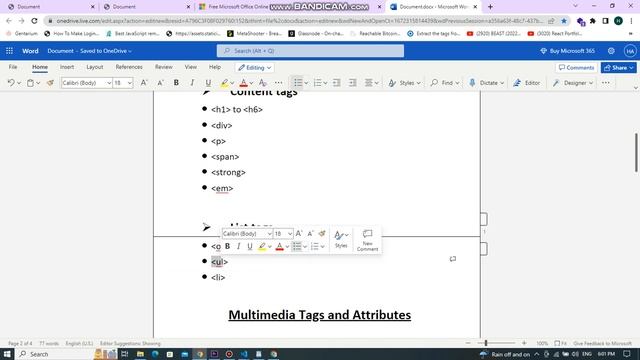The height and width of the screenshot is (360, 640).
Task: Open paragraph alignment options
Action: pyautogui.click(x=371, y=83)
